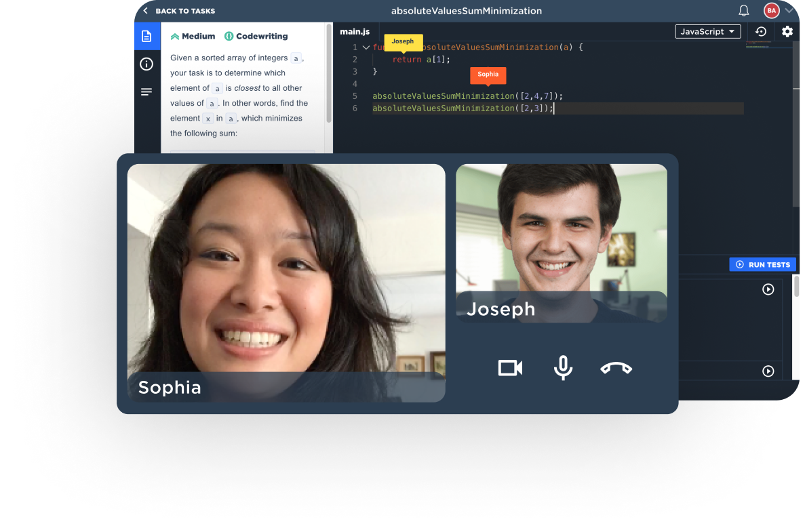The height and width of the screenshot is (532, 805).
Task: Go back to tasks
Action: 179,11
